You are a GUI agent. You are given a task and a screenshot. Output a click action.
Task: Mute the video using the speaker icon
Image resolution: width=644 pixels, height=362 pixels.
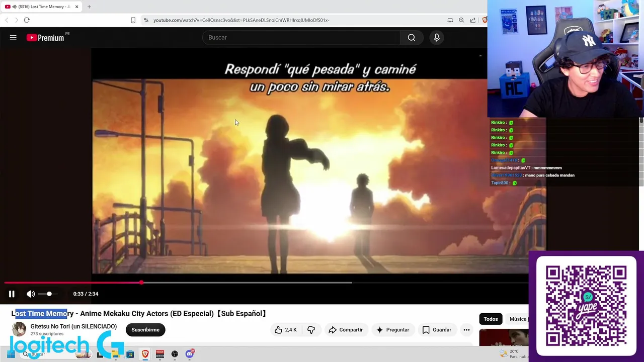[31, 294]
